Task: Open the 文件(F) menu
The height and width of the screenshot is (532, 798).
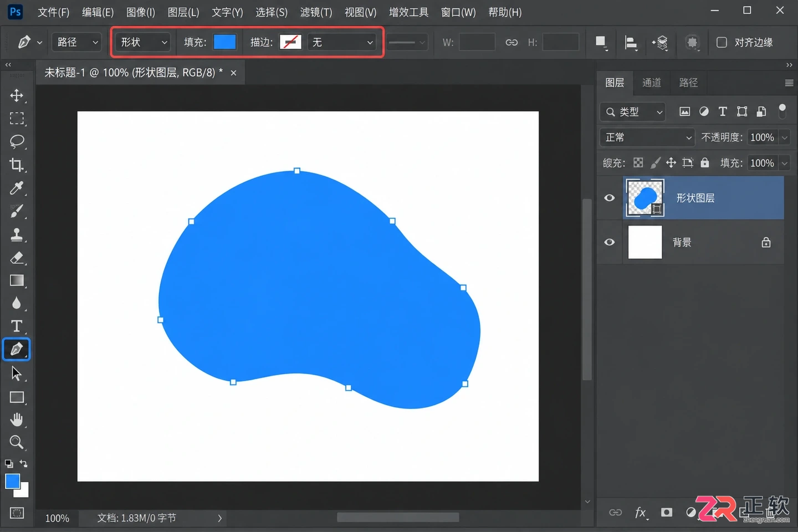Action: 53,12
